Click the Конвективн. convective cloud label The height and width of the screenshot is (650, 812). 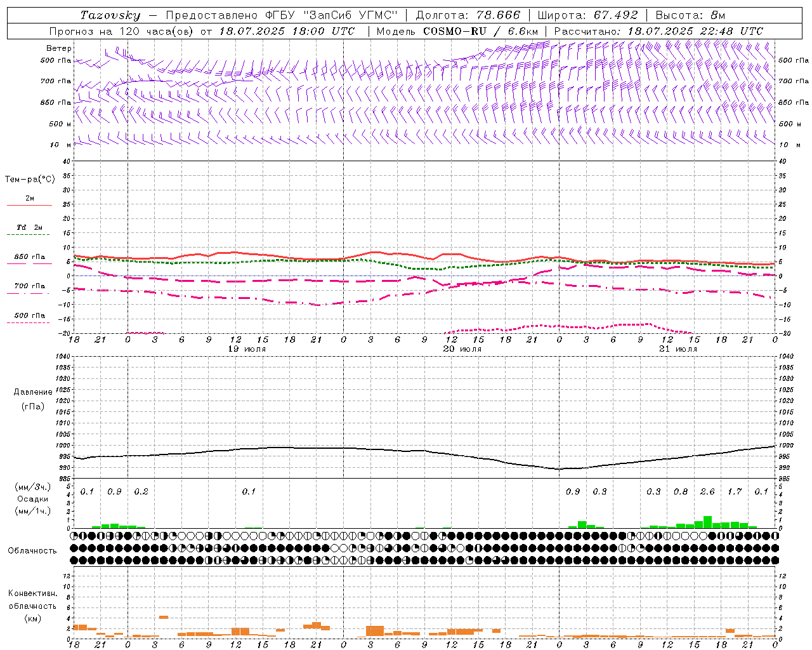(x=32, y=594)
